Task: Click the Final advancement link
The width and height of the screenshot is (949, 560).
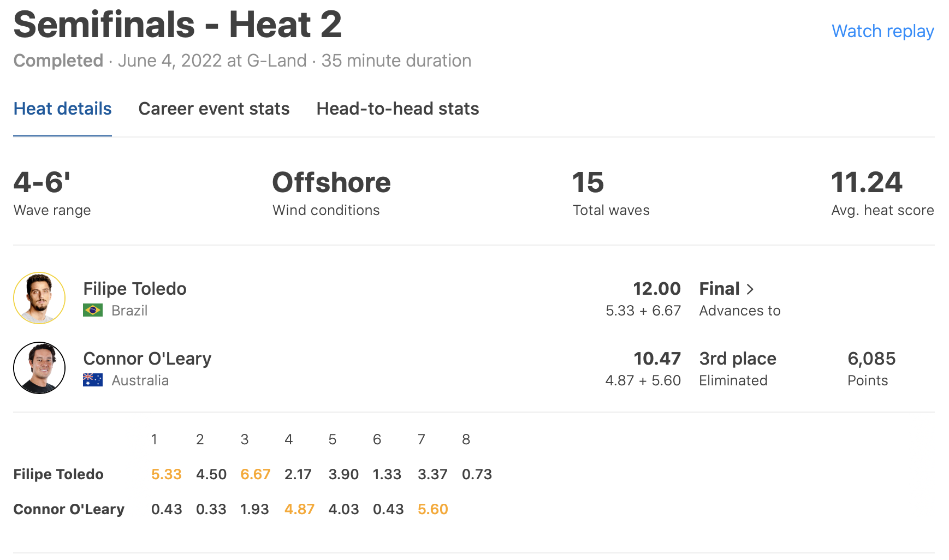Action: coord(720,289)
